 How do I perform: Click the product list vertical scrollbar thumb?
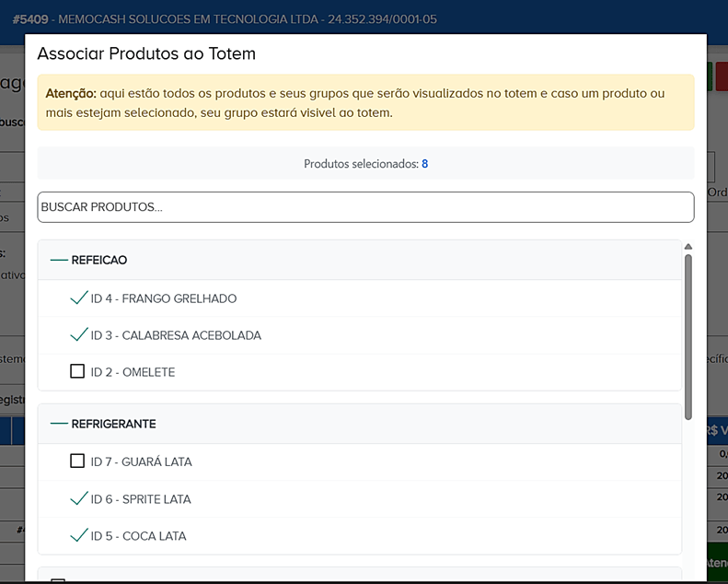pos(688,336)
